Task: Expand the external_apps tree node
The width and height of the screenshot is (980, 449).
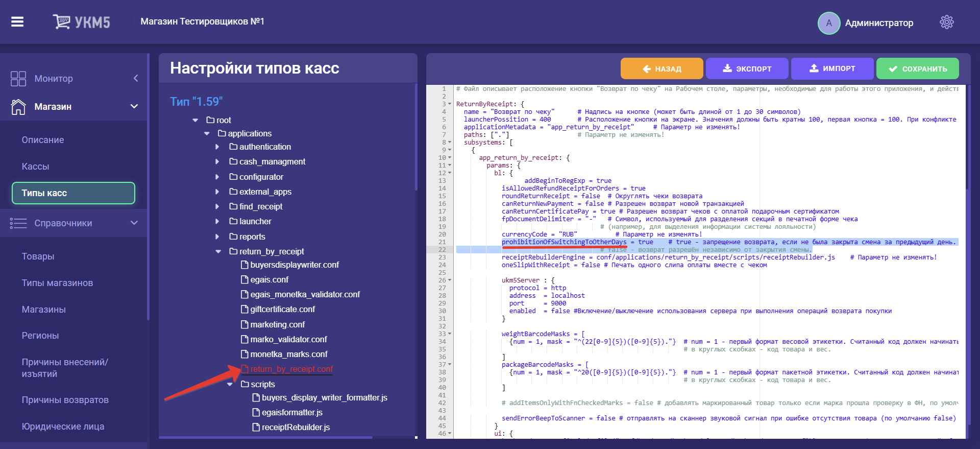Action: point(217,192)
